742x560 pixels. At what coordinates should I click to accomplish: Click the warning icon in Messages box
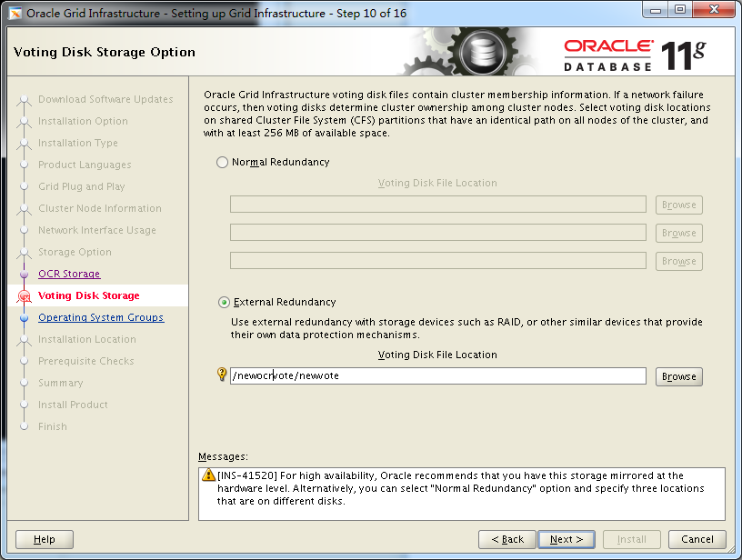[x=208, y=475]
